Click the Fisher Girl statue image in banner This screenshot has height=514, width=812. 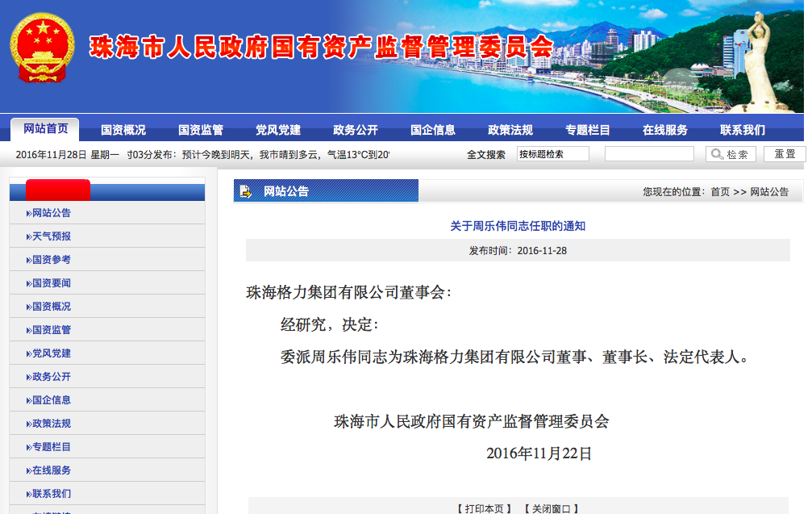(x=761, y=60)
